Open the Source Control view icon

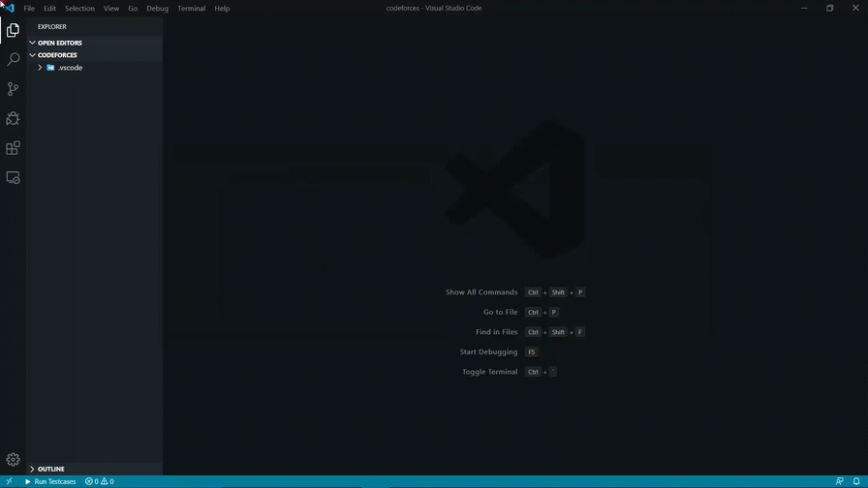point(13,89)
